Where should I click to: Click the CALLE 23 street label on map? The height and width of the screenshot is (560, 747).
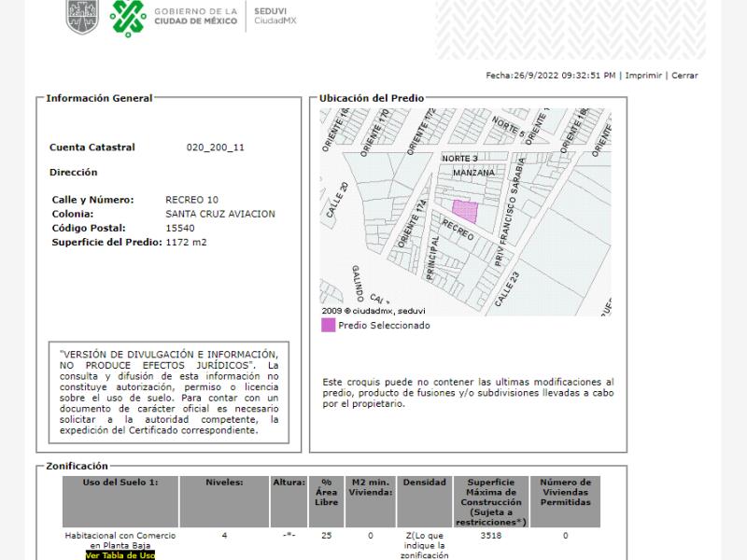pyautogui.click(x=507, y=289)
